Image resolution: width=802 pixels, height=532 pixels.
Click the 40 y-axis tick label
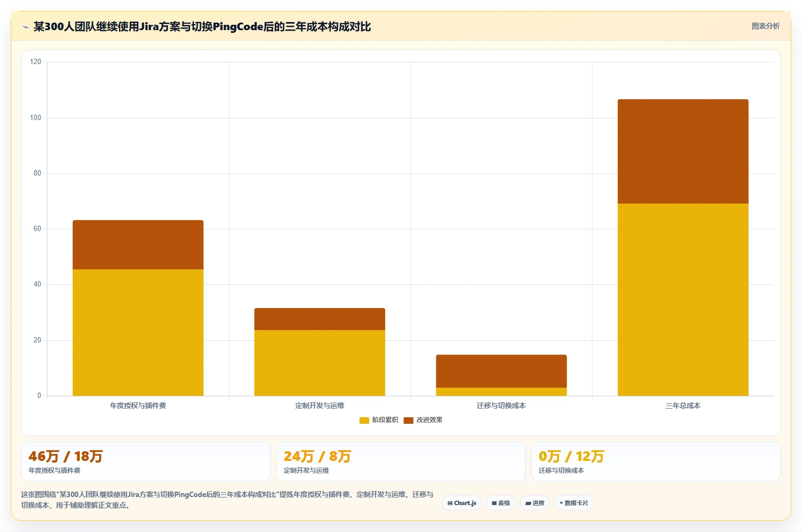(37, 284)
